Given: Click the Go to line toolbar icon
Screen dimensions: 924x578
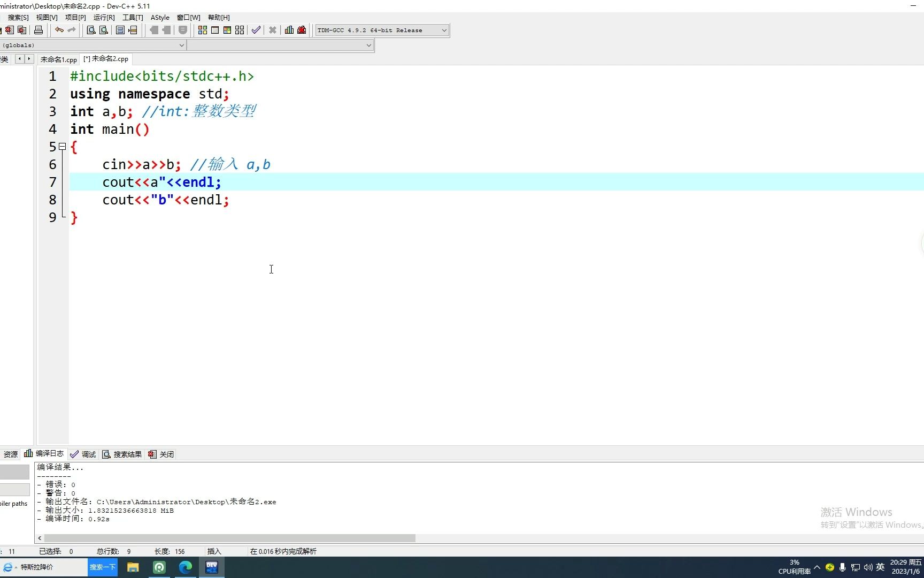Looking at the screenshot, I should [x=133, y=30].
